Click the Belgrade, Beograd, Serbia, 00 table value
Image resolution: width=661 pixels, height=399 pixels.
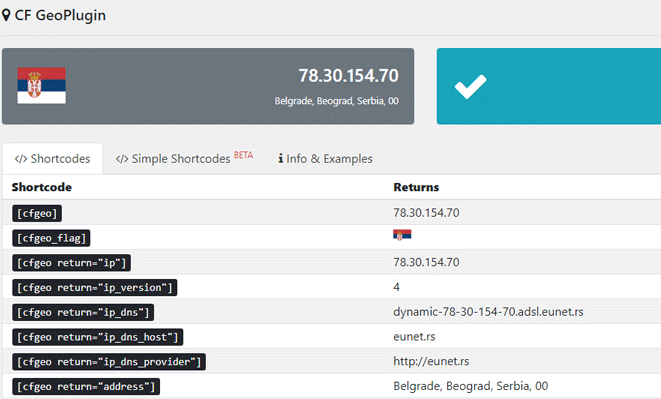click(x=470, y=386)
